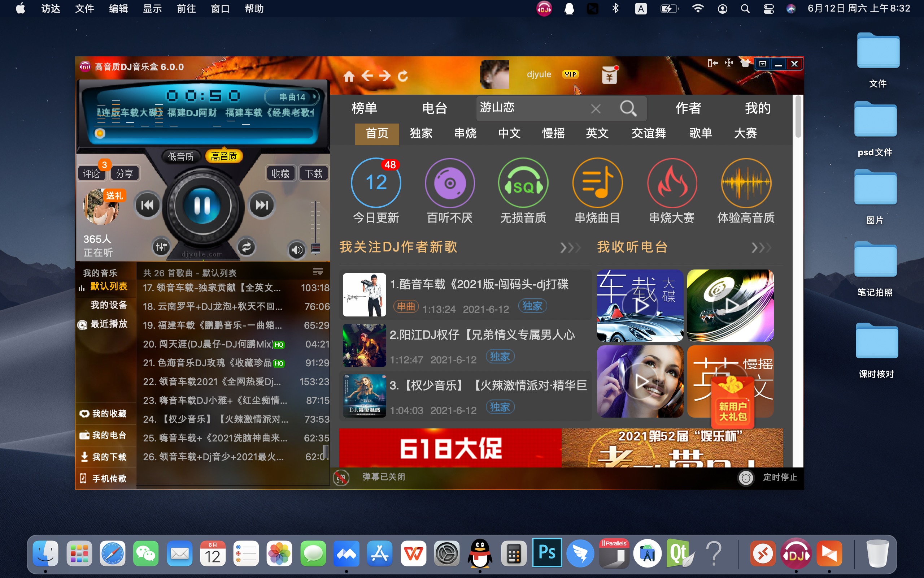This screenshot has width=924, height=578.
Task: Open 新用户大礼包 red packet
Action: (733, 402)
